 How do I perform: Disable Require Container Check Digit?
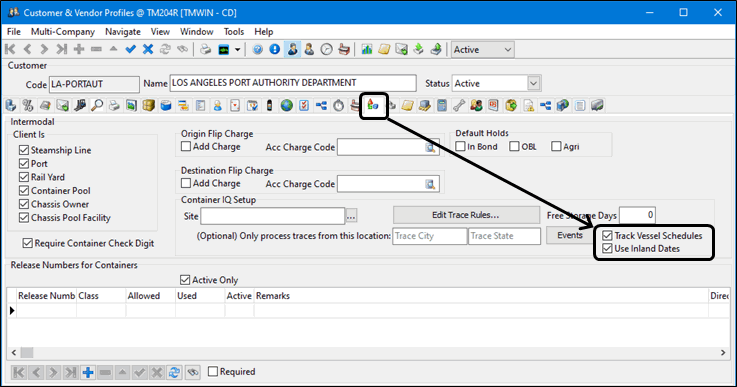click(x=28, y=243)
